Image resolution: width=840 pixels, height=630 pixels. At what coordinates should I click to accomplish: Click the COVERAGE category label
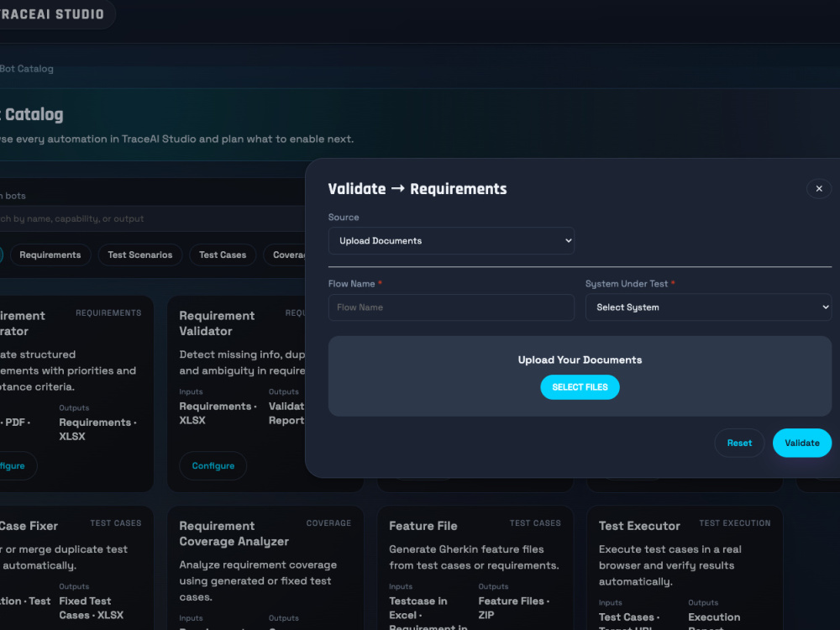click(x=329, y=522)
